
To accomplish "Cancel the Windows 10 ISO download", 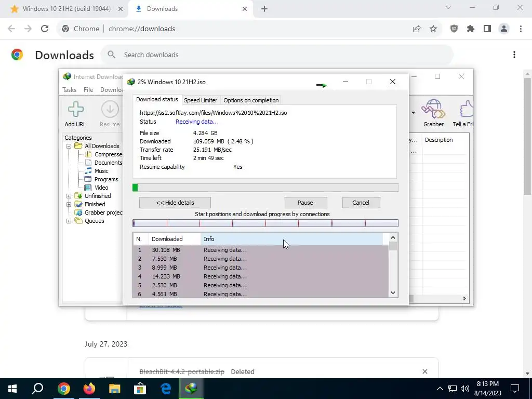I will 361,203.
